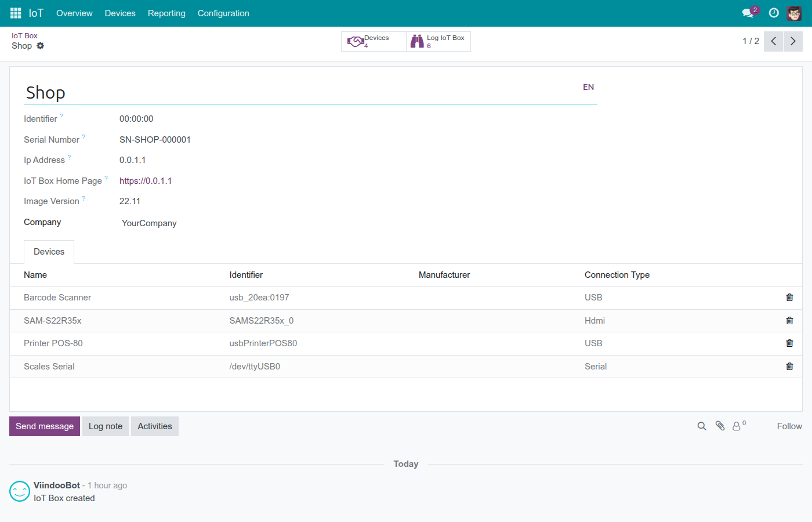Open the user avatar menu

point(794,13)
